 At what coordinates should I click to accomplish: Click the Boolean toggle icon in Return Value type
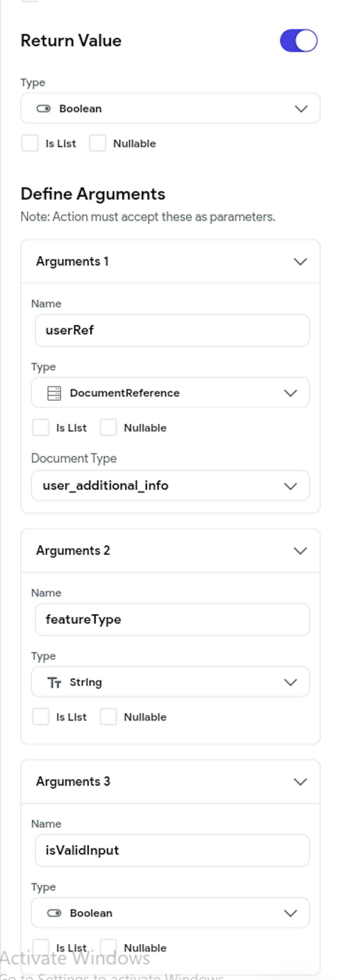coord(43,109)
